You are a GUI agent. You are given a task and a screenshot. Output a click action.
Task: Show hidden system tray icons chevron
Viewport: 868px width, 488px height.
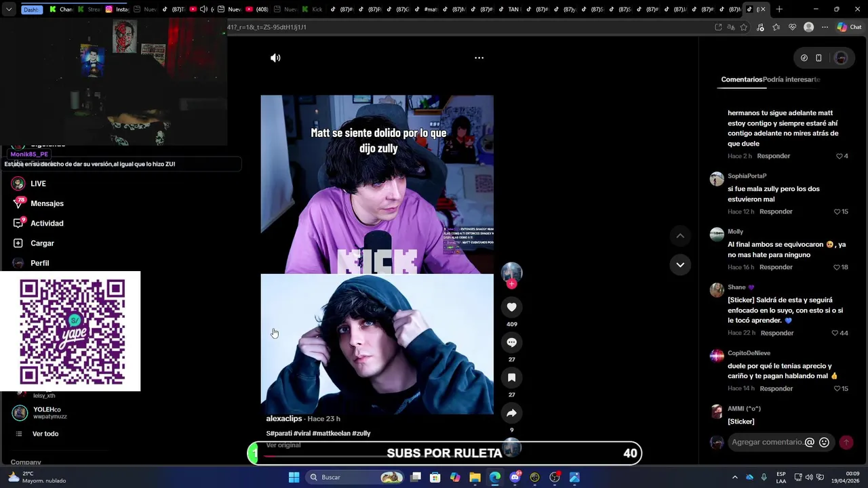(x=735, y=477)
